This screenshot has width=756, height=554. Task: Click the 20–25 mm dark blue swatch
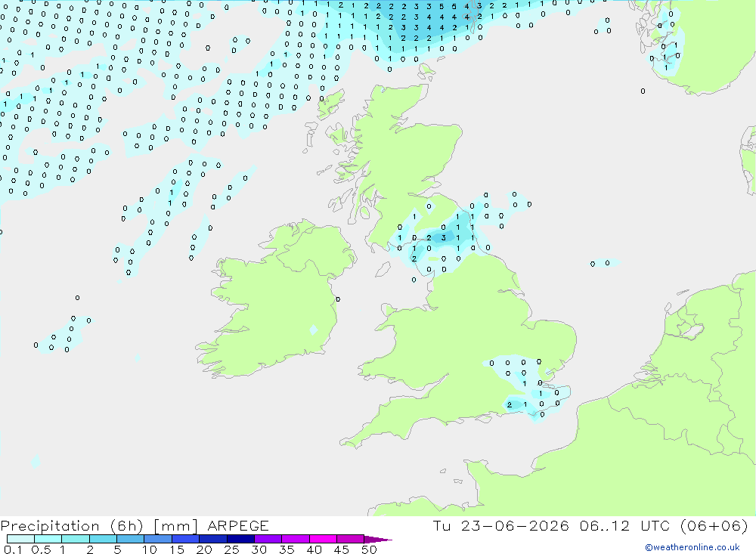coord(213,539)
